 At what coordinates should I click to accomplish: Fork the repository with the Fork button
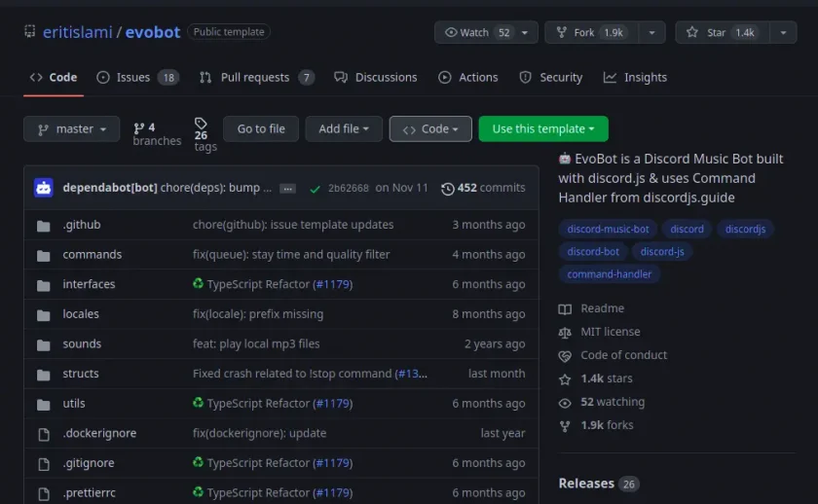[x=592, y=32]
